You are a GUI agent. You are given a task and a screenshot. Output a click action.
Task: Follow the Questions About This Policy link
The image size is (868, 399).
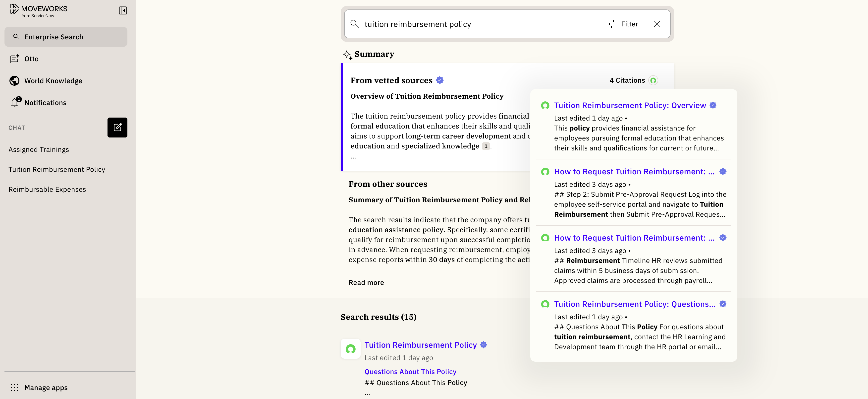pyautogui.click(x=410, y=372)
